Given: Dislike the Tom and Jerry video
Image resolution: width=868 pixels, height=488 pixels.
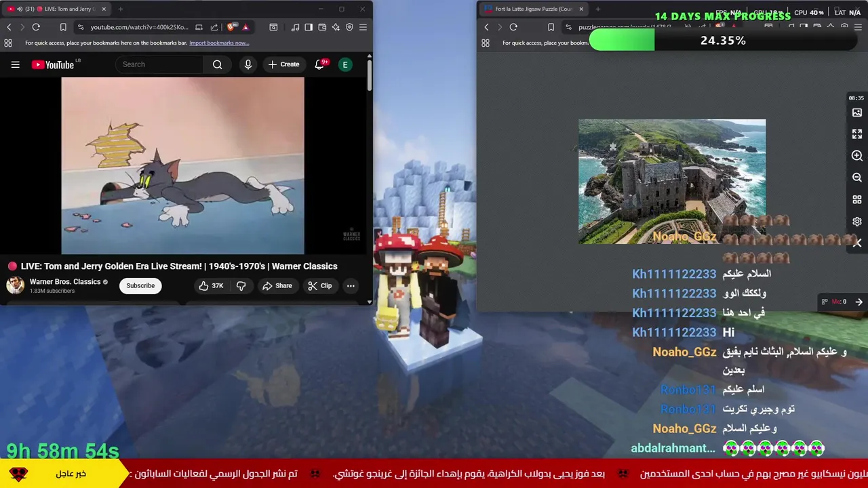Looking at the screenshot, I should click(x=241, y=285).
